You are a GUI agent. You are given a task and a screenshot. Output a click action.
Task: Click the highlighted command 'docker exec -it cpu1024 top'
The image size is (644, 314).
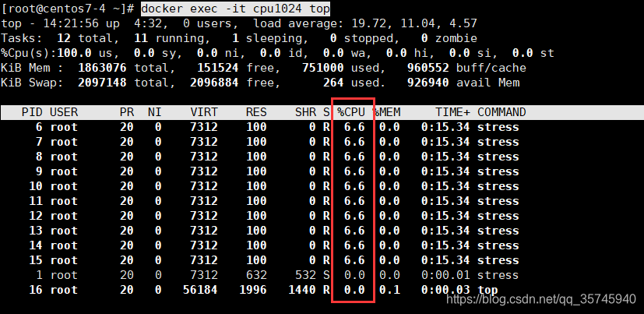coord(235,9)
